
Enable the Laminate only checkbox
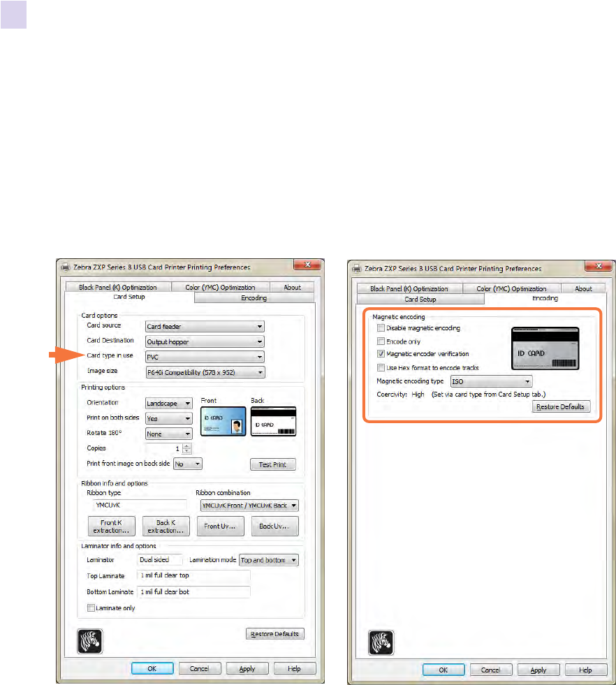(91, 607)
